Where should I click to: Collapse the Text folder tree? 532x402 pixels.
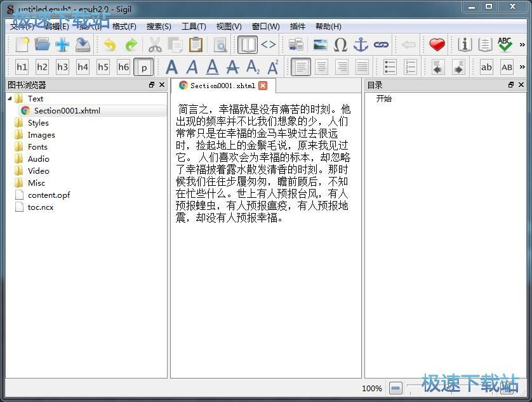10,99
